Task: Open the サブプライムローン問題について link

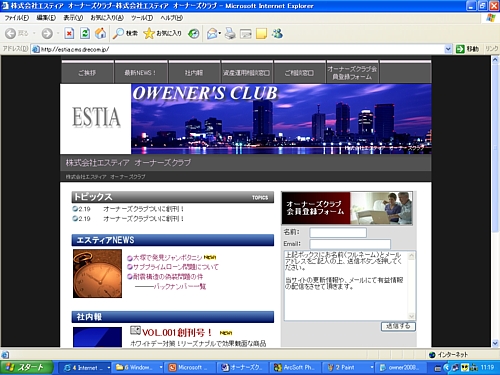Action: [176, 267]
